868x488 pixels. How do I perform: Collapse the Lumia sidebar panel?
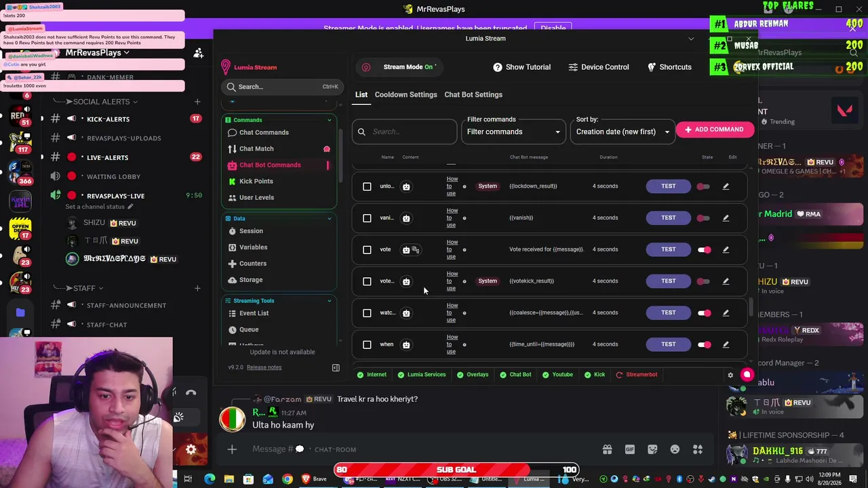click(x=336, y=367)
